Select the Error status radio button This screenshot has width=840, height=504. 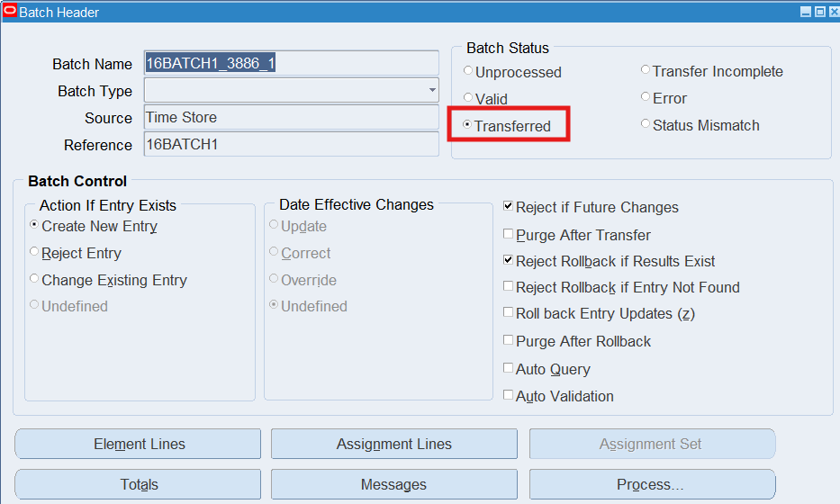pos(646,97)
